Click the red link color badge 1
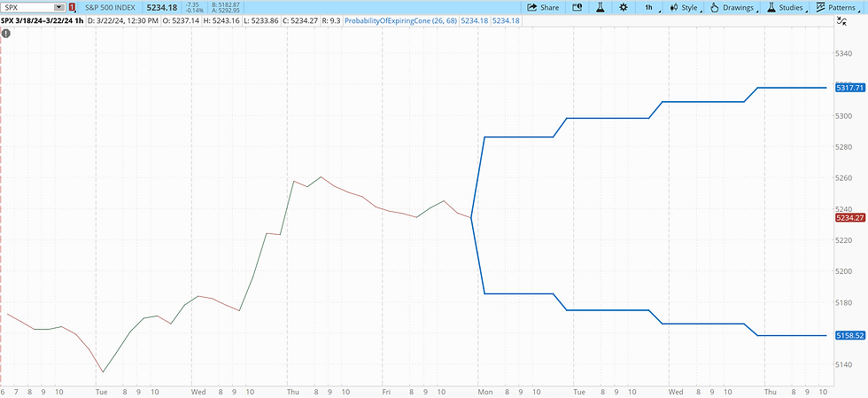Screen dimensions: 868x398 (x=72, y=8)
